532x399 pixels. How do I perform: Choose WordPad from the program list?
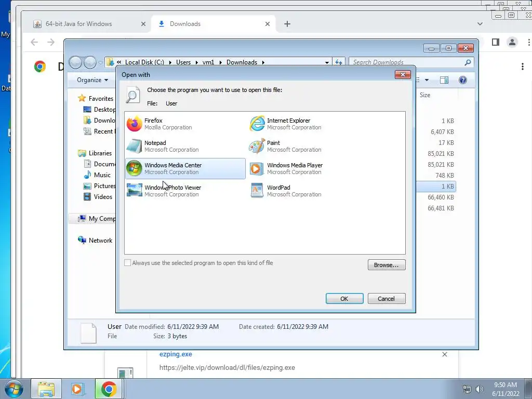pos(308,191)
